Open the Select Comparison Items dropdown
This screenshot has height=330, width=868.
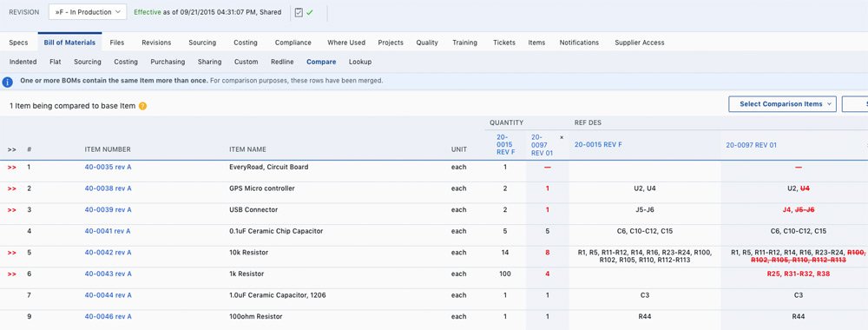pos(782,104)
